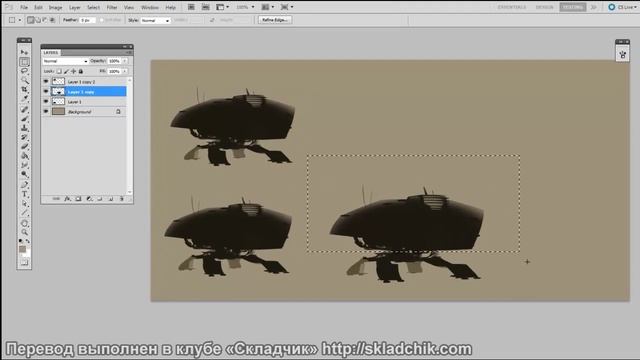
Task: Select the Gradient tool
Action: coord(24,156)
